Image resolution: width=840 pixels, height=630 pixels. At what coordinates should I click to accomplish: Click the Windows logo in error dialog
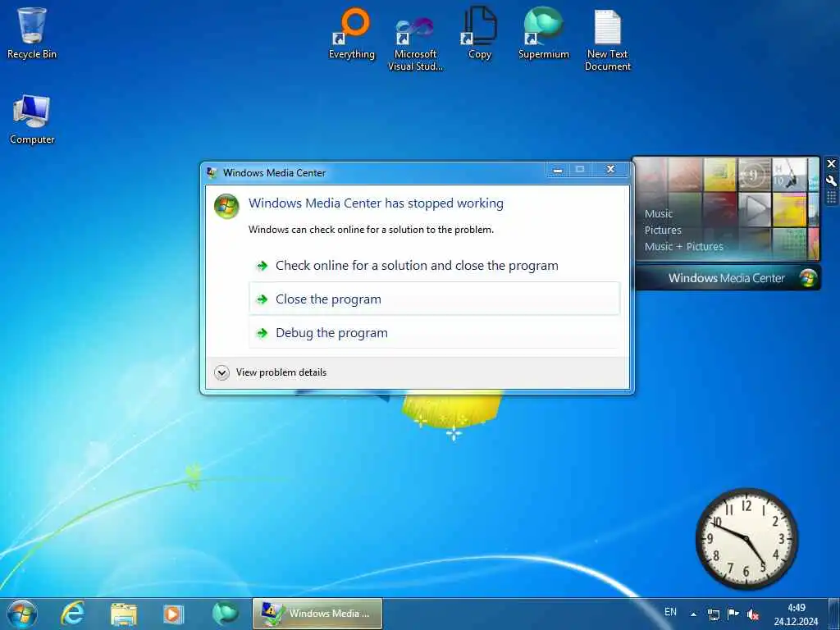(226, 206)
